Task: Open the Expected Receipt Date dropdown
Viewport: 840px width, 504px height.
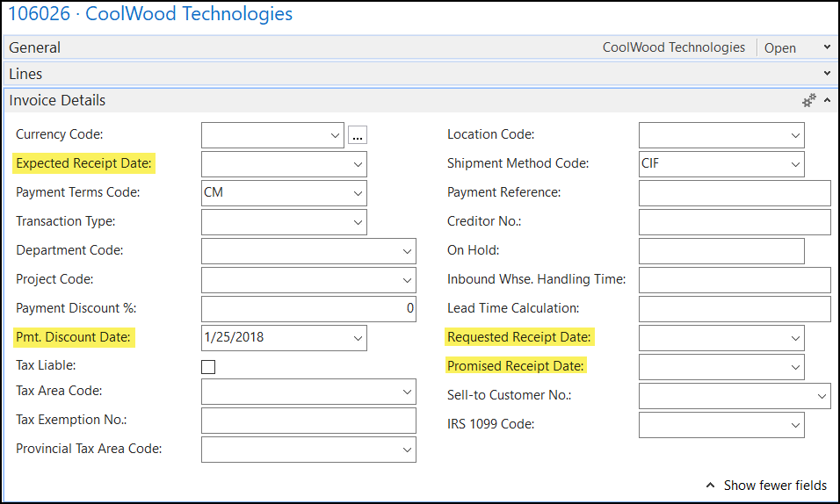Action: [358, 164]
